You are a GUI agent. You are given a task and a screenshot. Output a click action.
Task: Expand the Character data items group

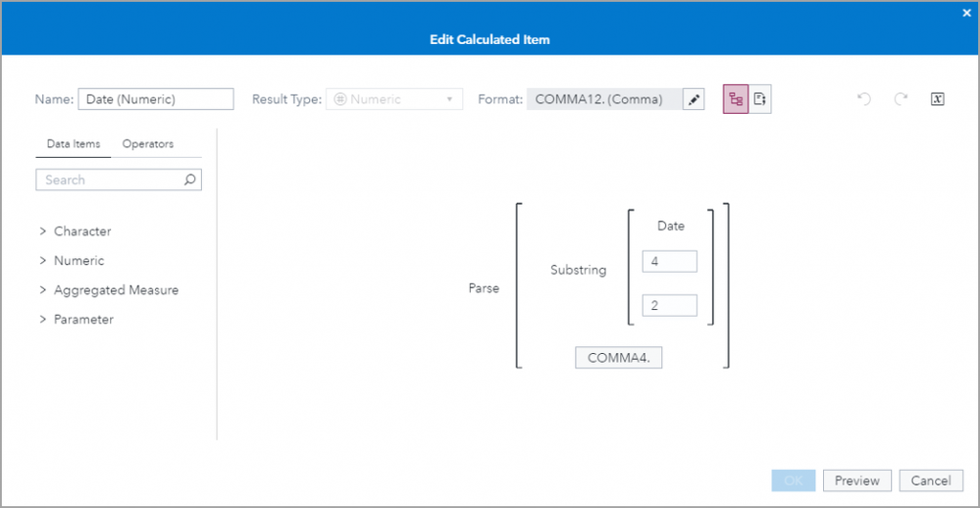coord(43,231)
